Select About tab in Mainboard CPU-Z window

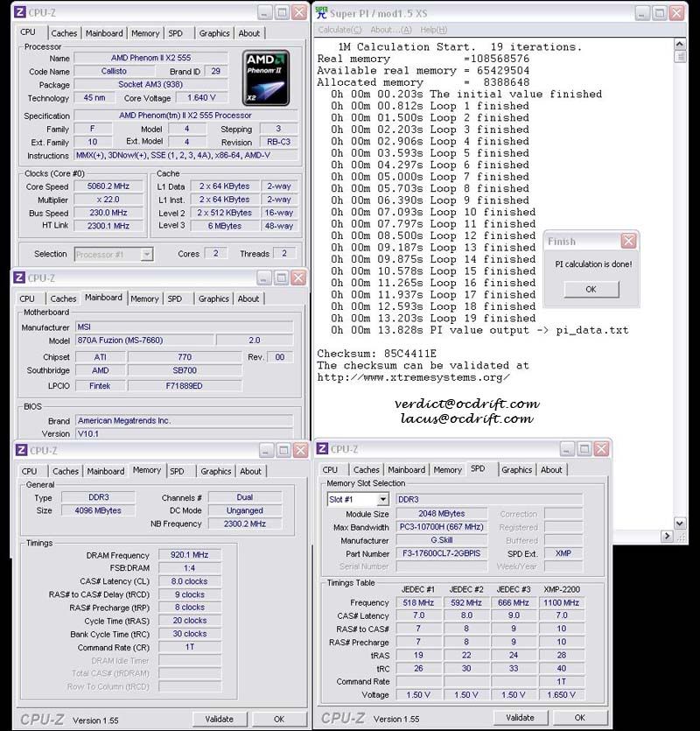[x=248, y=299]
